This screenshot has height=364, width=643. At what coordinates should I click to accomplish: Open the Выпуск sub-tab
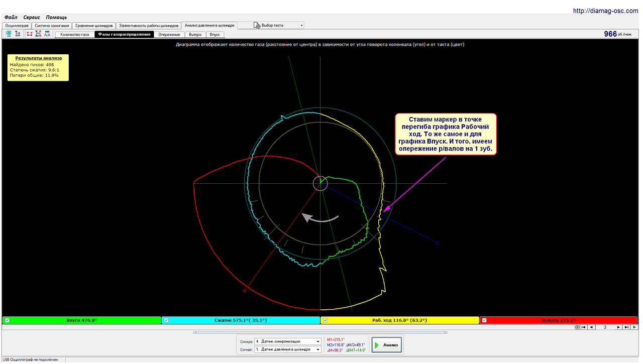195,35
